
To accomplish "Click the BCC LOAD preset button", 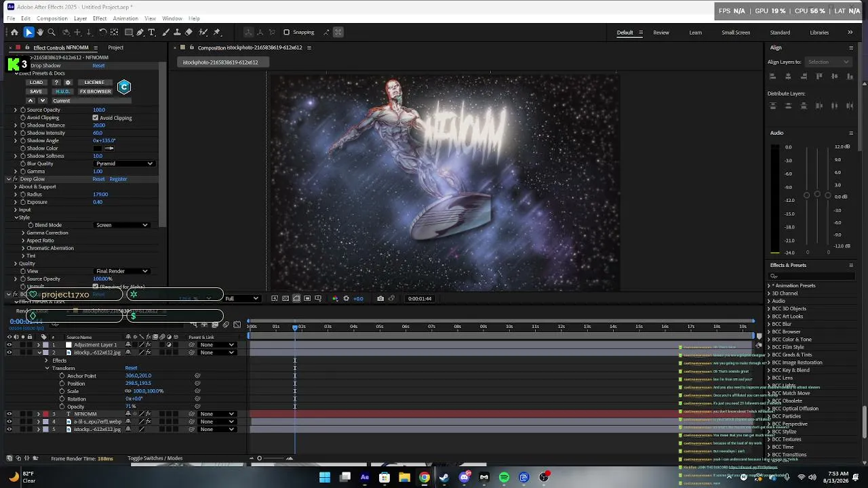I will click(x=36, y=83).
